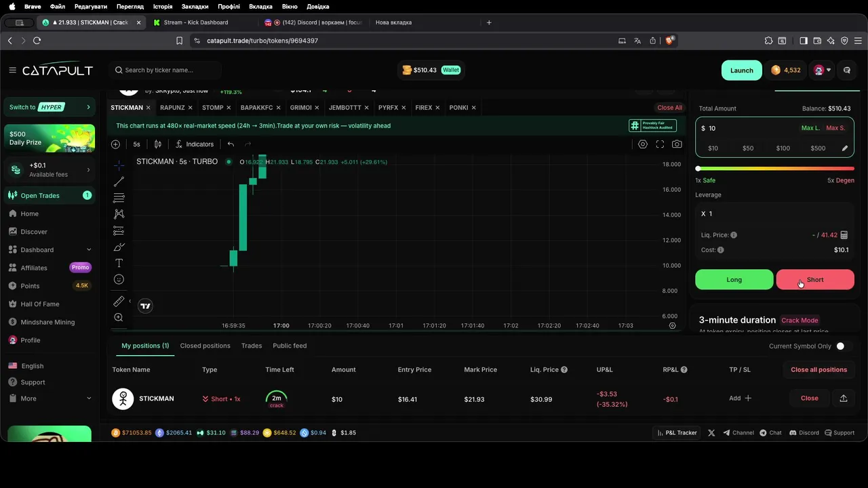This screenshot has width=868, height=488.
Task: Click the chart time axis settings icon
Action: (673, 325)
